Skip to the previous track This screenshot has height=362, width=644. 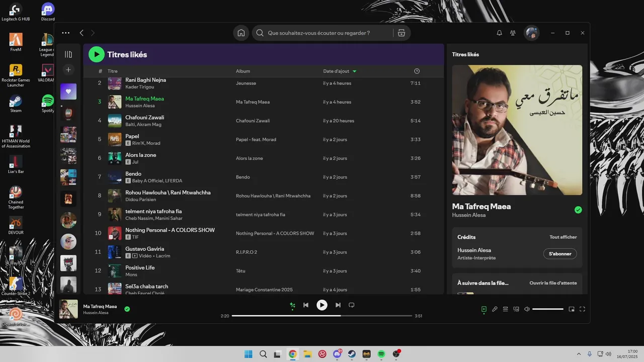click(306, 305)
